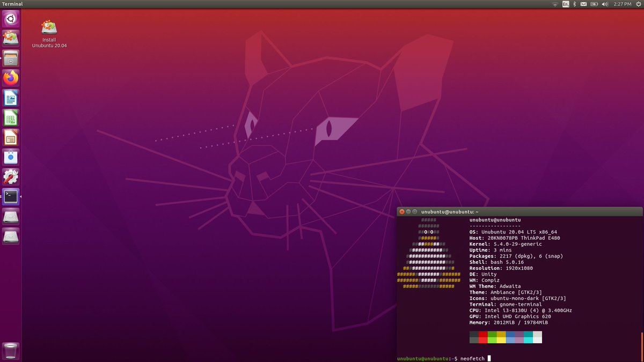Image resolution: width=644 pixels, height=362 pixels.
Task: Minimize the terminal window
Action: [408, 212]
